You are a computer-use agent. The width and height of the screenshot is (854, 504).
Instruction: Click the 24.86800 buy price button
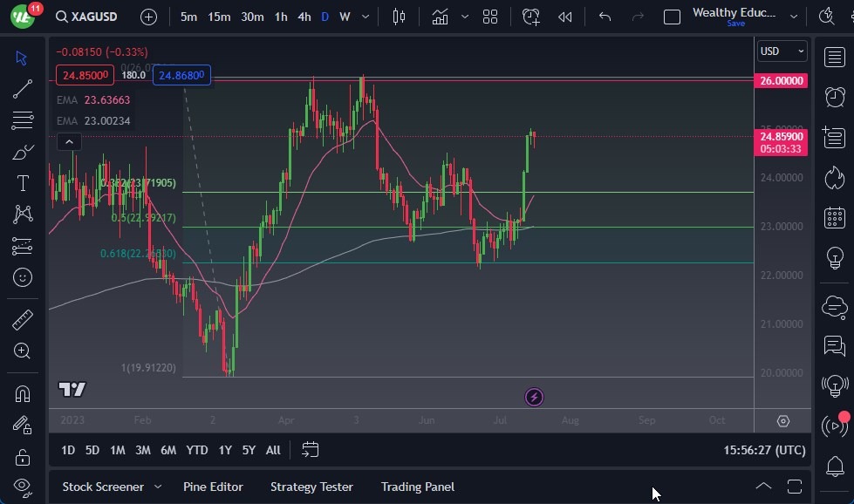pyautogui.click(x=181, y=75)
